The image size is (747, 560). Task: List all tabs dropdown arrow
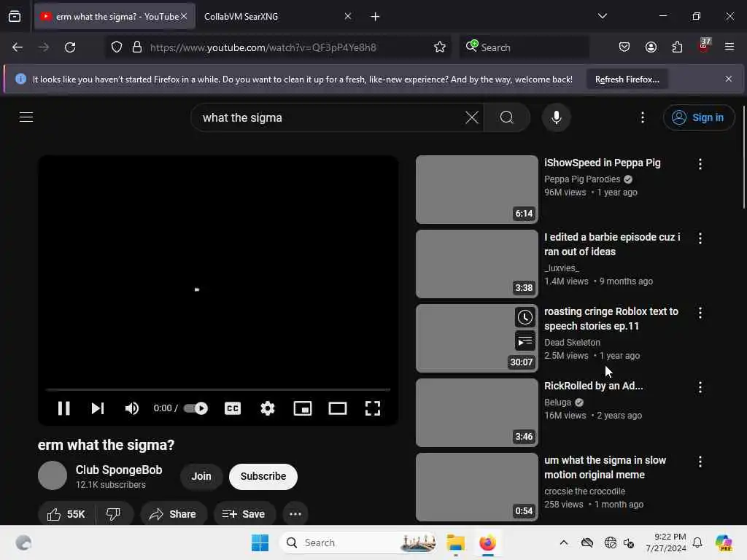click(602, 16)
